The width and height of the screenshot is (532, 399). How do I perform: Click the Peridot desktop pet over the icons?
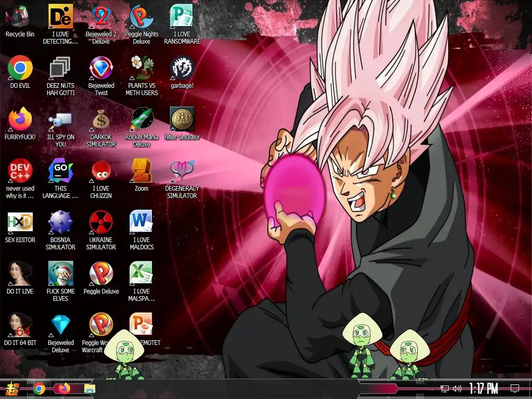(124, 354)
